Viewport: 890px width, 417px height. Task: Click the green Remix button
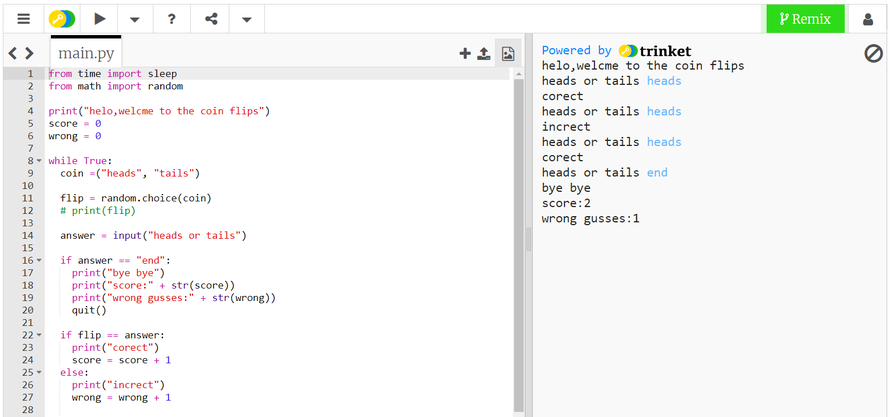[805, 18]
